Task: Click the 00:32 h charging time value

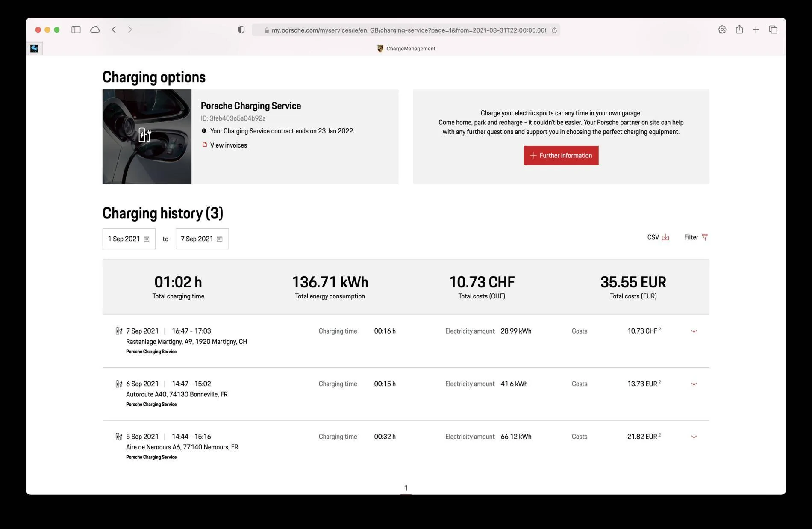Action: [x=385, y=437]
